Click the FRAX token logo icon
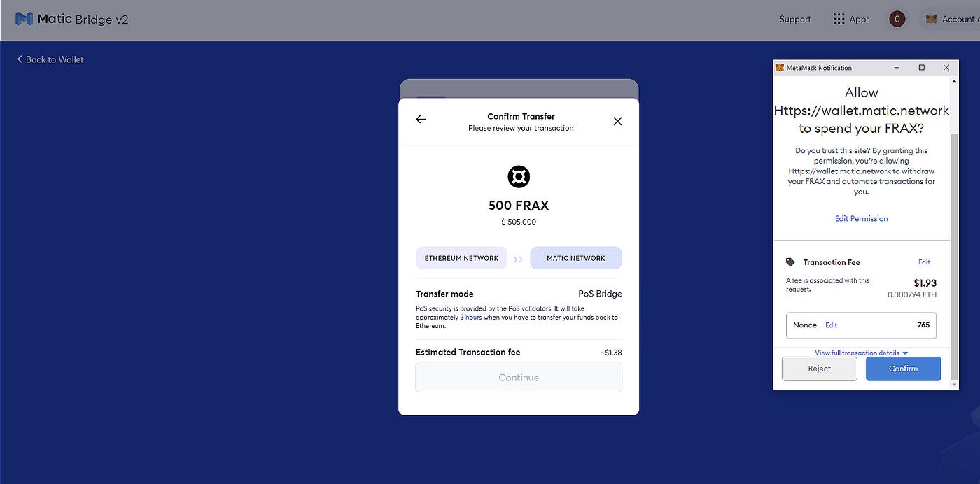Screen dimensions: 980x484 tap(519, 176)
